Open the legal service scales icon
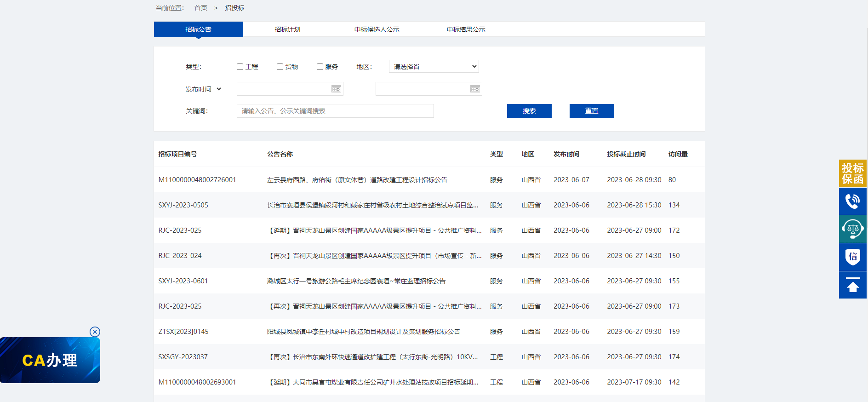 [x=852, y=229]
